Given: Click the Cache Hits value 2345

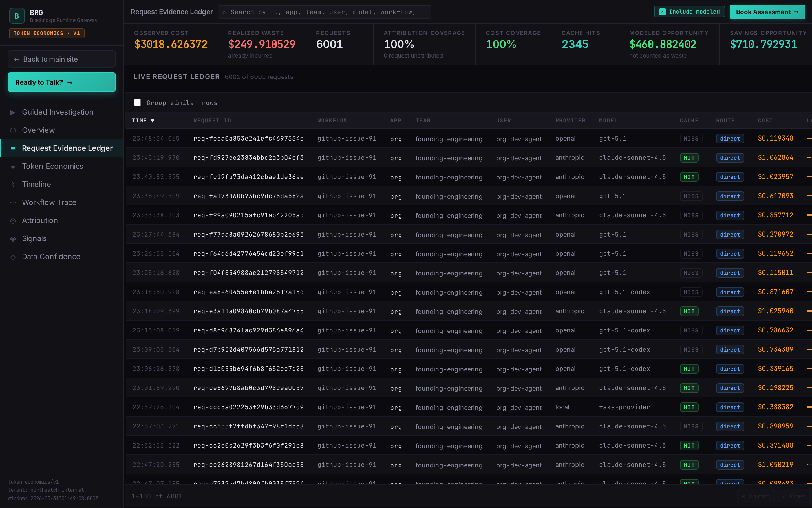Looking at the screenshot, I should click(575, 44).
